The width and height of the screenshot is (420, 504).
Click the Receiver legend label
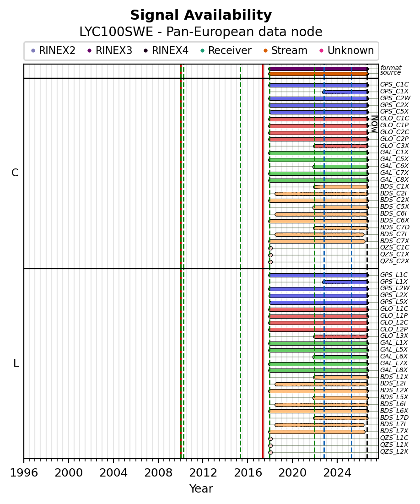click(x=230, y=51)
